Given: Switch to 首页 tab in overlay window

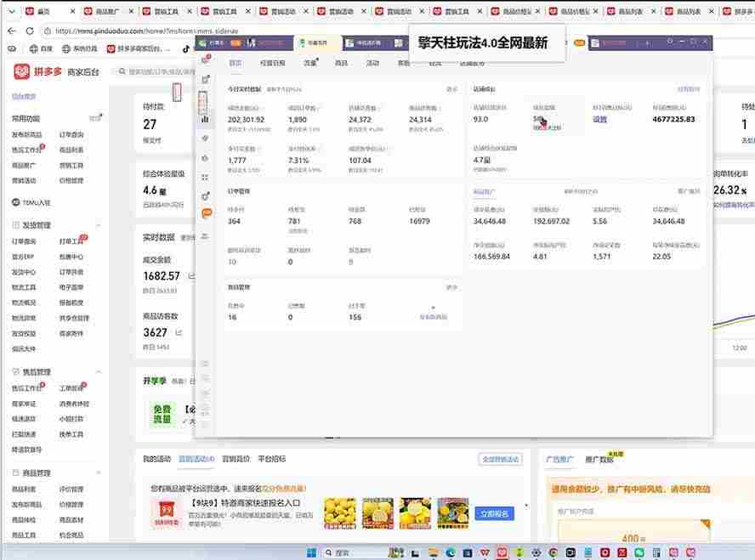Looking at the screenshot, I should pyautogui.click(x=235, y=63).
